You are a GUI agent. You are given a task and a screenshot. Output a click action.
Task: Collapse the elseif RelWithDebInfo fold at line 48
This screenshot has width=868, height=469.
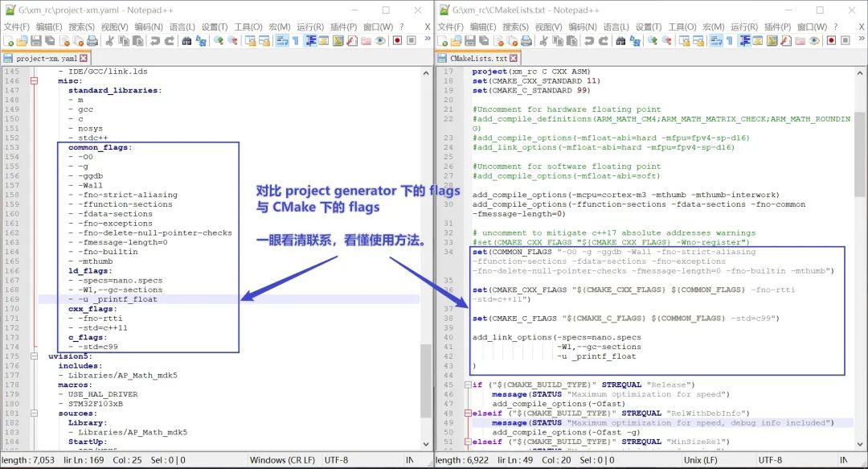click(468, 413)
